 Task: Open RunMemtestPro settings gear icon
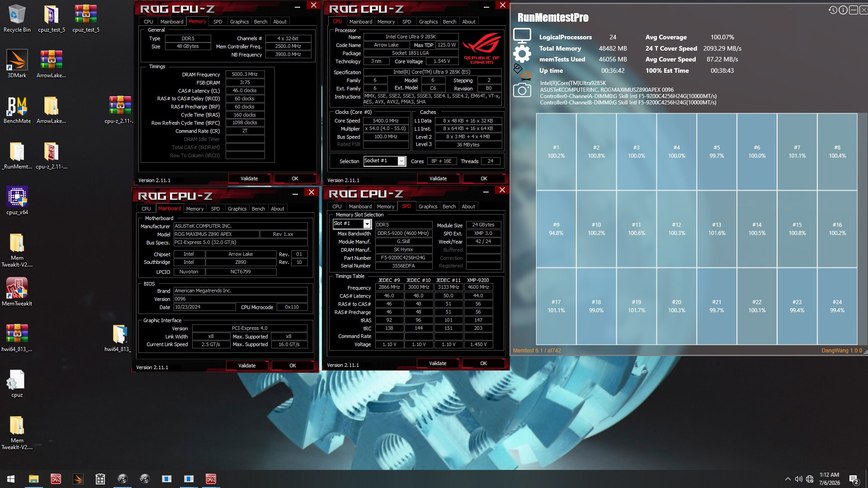pyautogui.click(x=522, y=54)
